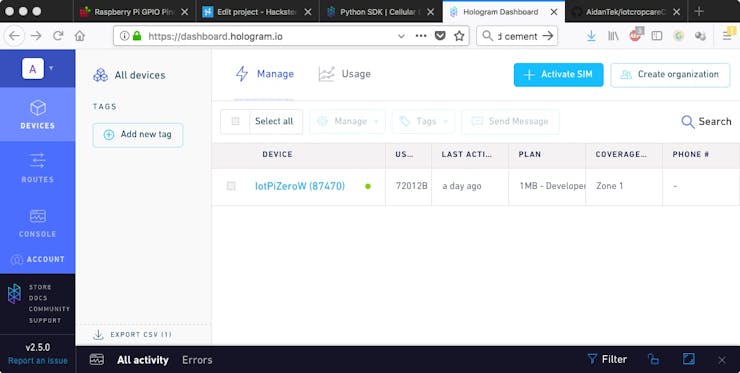This screenshot has height=373, width=740.
Task: Click the Create organization button
Action: pyautogui.click(x=670, y=75)
